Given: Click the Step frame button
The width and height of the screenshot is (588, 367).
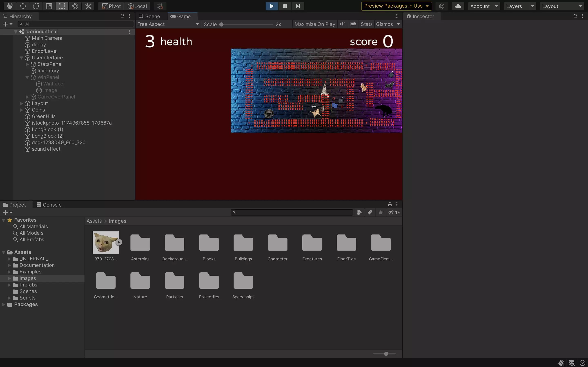Looking at the screenshot, I should [x=298, y=6].
